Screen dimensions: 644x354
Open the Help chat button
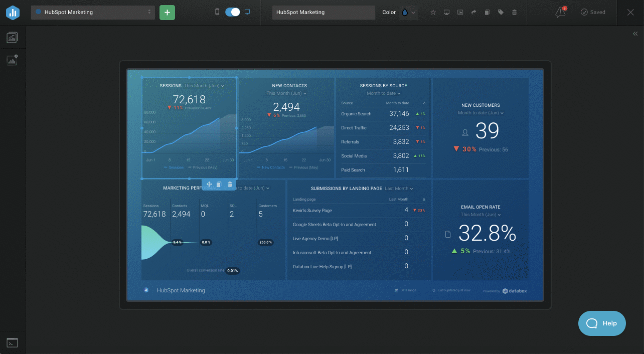pyautogui.click(x=602, y=323)
